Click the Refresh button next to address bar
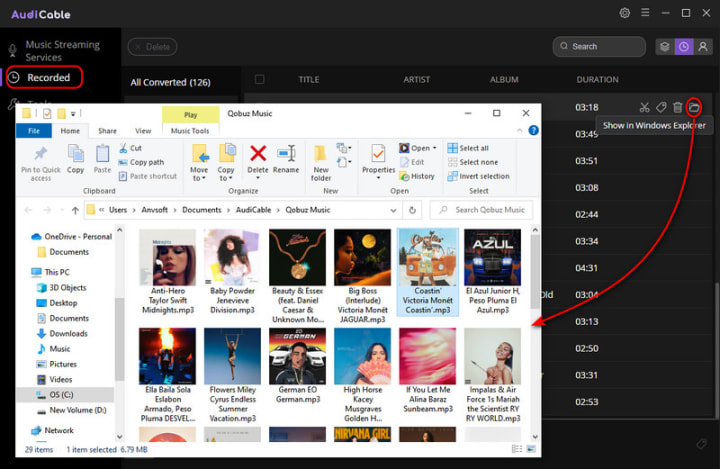This screenshot has height=469, width=720. point(412,210)
